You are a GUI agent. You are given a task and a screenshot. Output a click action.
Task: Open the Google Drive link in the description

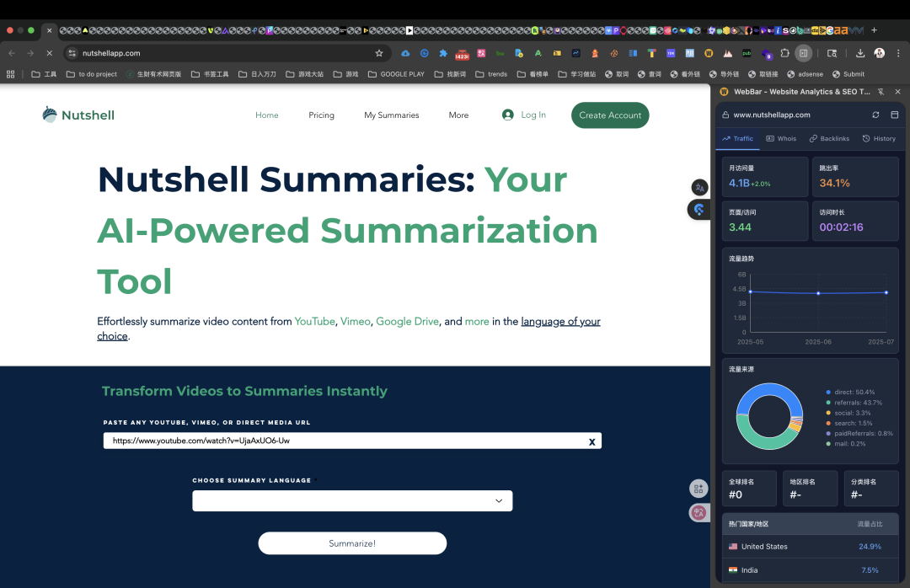[x=408, y=321]
